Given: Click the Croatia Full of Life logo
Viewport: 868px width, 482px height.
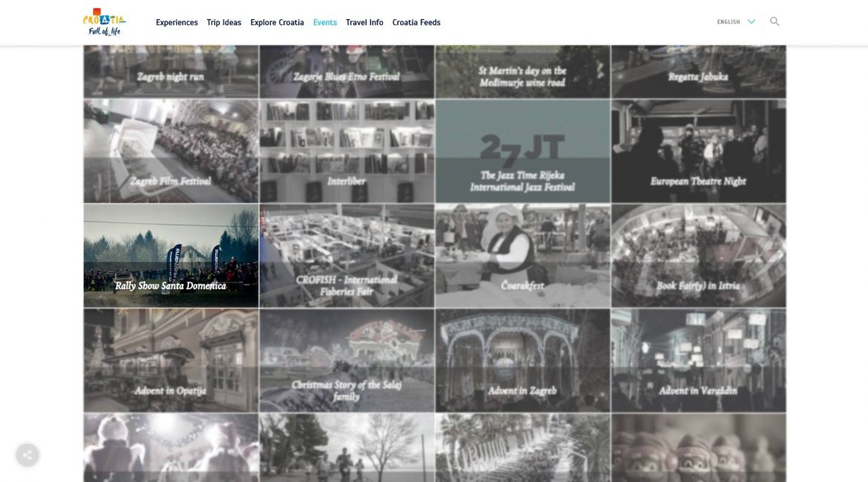Looking at the screenshot, I should point(104,22).
